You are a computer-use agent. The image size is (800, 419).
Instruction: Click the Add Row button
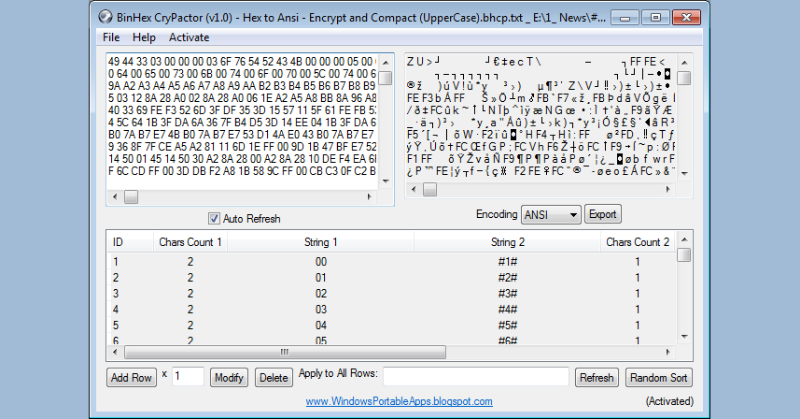pyautogui.click(x=131, y=378)
